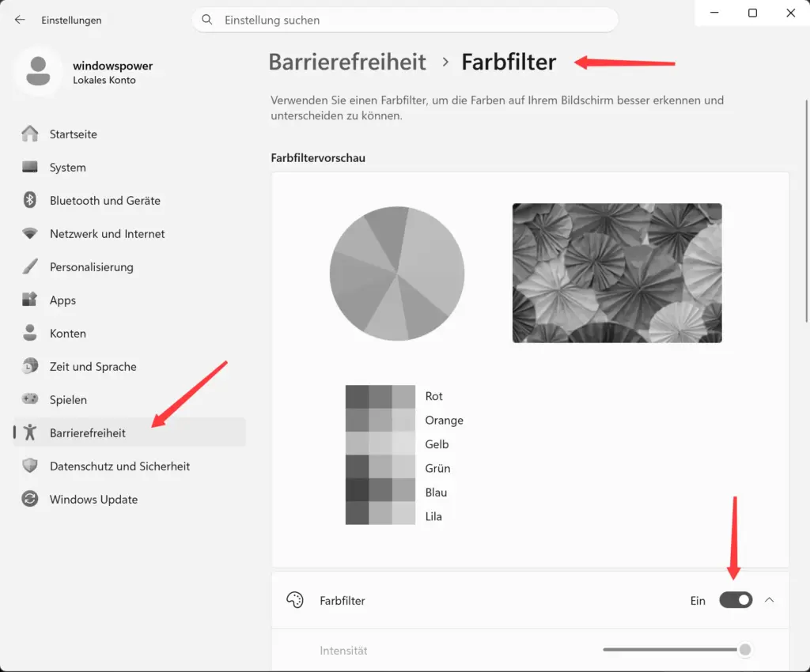Screen dimensions: 810x672
Task: Click the darkest Blau color swatch
Action: [x=357, y=490]
